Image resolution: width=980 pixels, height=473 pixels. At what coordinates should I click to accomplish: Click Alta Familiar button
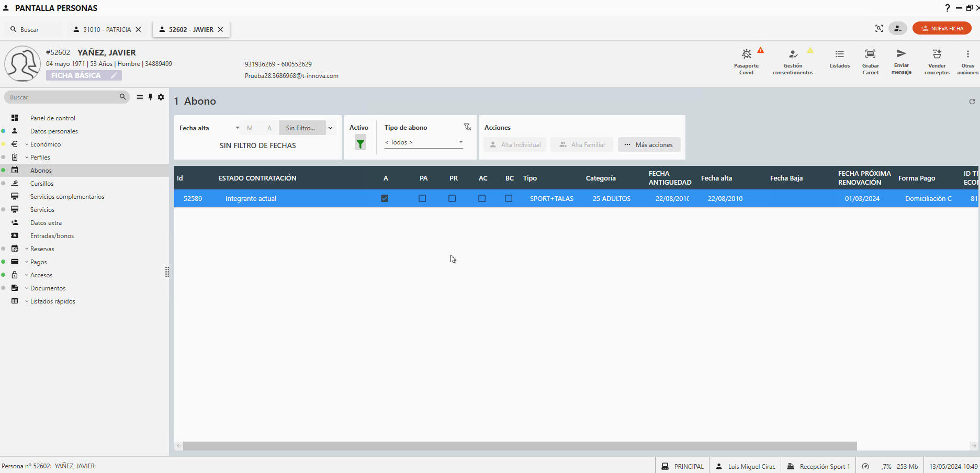click(582, 145)
